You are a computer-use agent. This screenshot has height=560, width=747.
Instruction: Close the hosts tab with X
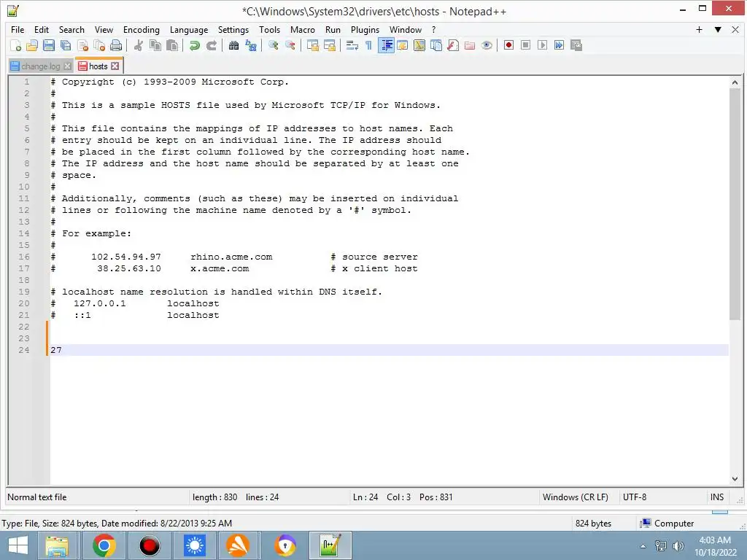click(x=115, y=66)
